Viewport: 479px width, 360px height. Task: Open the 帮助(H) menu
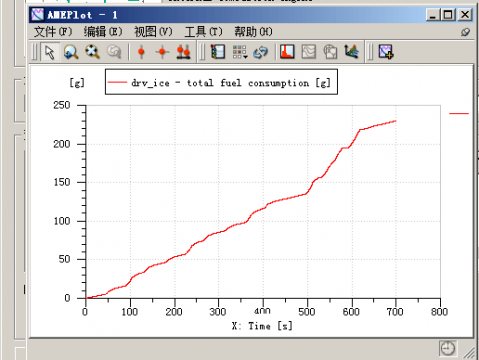tap(253, 32)
